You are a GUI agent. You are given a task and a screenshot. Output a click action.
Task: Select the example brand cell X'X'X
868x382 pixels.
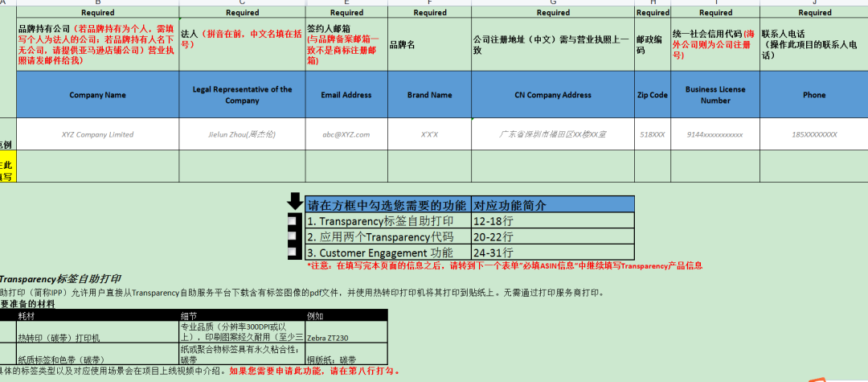pos(429,134)
